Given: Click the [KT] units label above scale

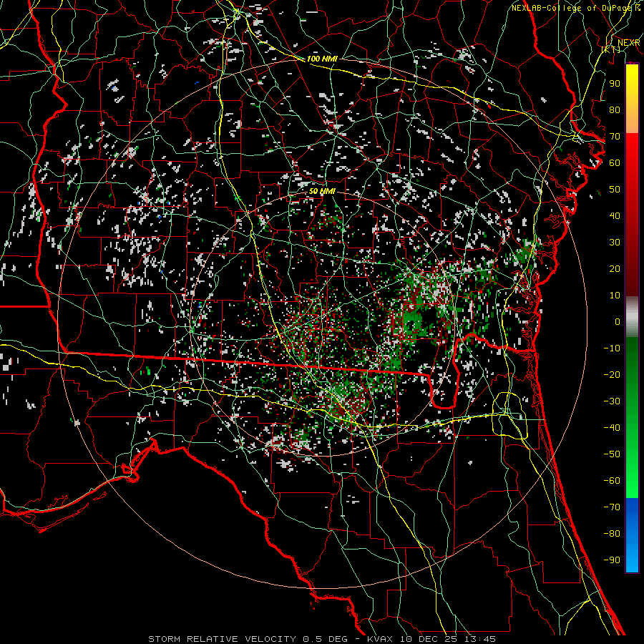Looking at the screenshot, I should point(611,49).
